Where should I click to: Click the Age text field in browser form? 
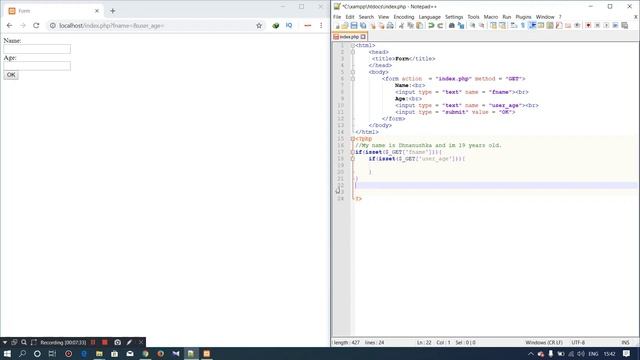click(x=37, y=66)
